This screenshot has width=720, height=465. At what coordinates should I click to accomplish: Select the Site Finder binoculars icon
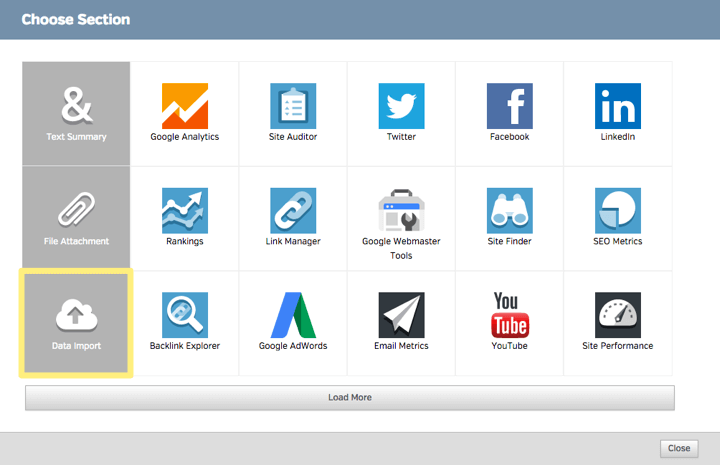[510, 211]
